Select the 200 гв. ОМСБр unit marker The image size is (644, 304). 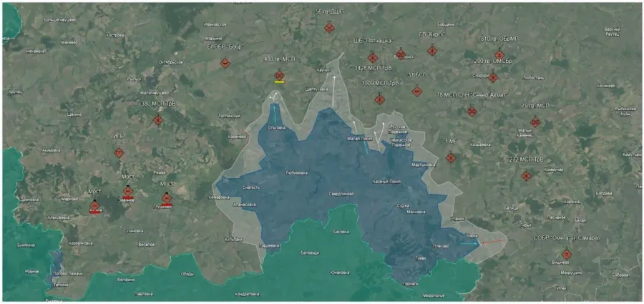(493, 77)
